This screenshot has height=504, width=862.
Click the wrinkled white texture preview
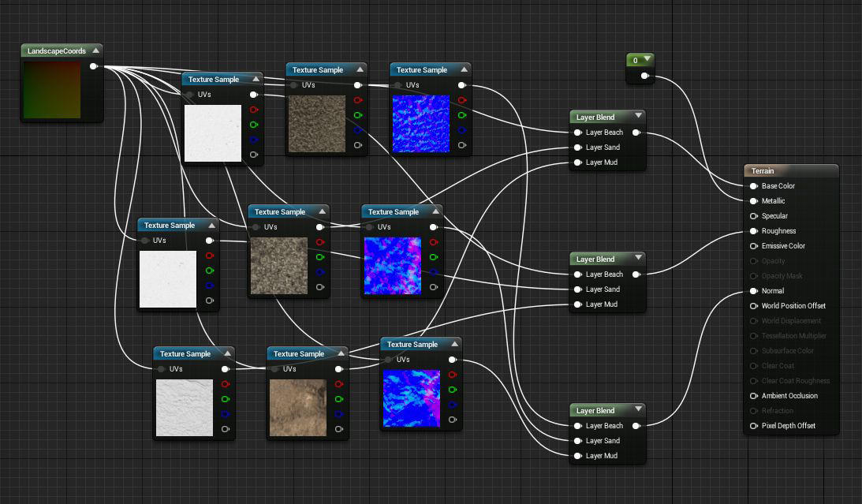185,408
